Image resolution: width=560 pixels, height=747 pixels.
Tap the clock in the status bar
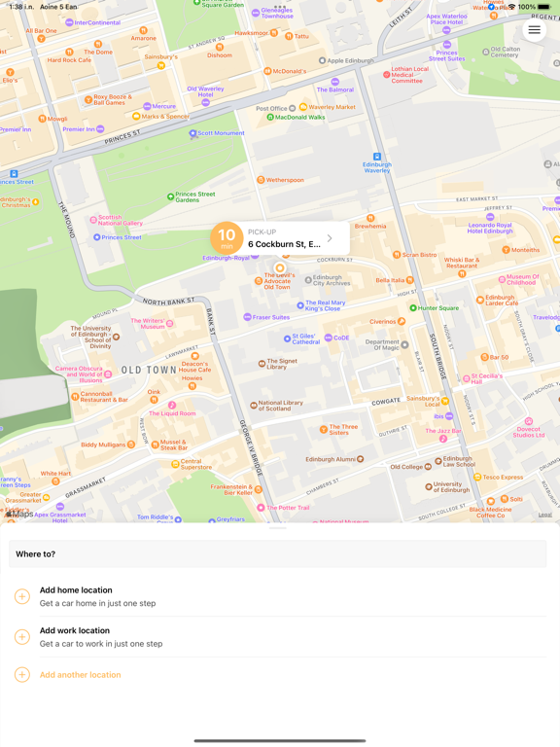21,7
